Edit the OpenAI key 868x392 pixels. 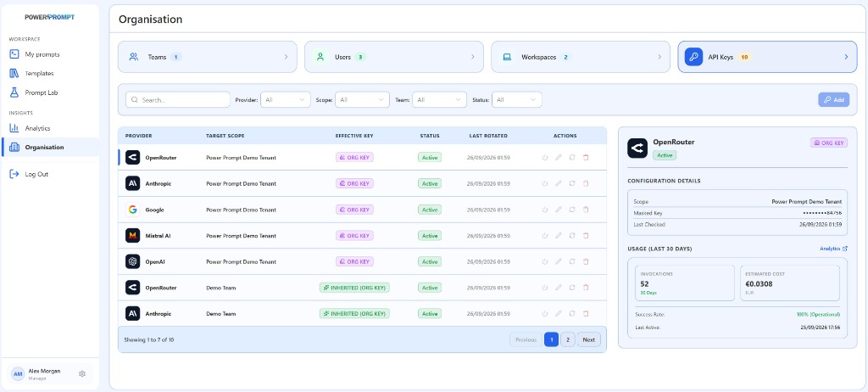558,261
